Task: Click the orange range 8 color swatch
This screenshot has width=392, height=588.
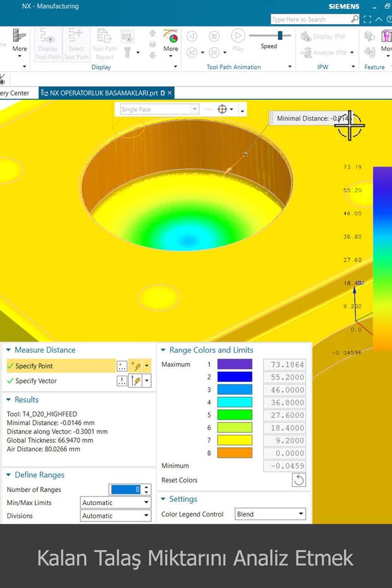Action: click(235, 453)
